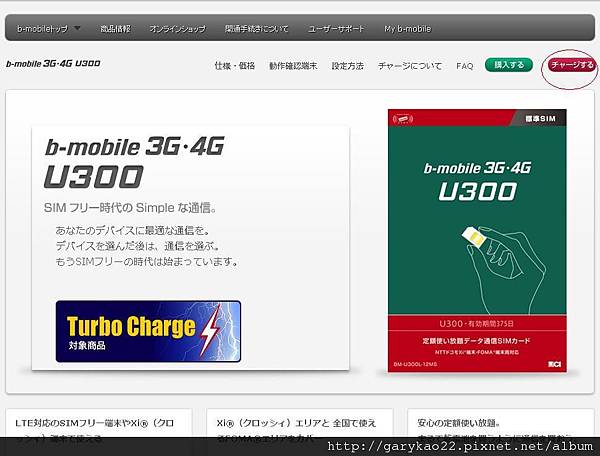This screenshot has height=456, width=600.
Task: Open My b-mobile in the navigation bar
Action: [x=408, y=29]
